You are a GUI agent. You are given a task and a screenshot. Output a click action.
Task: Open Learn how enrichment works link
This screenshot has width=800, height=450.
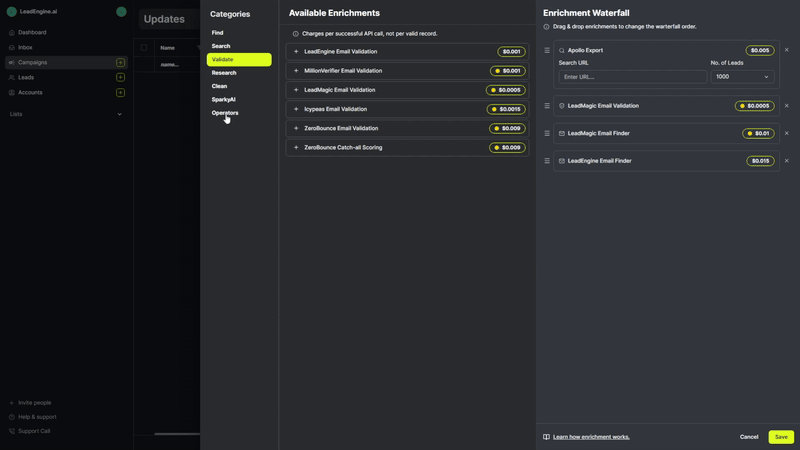pos(591,437)
